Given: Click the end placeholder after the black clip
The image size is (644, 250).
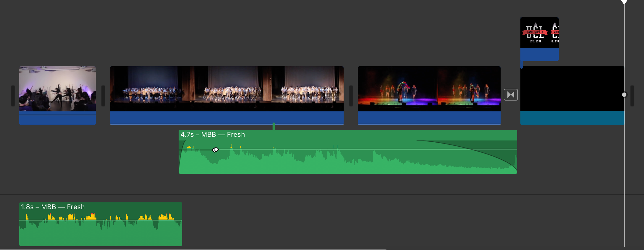Looking at the screenshot, I should (x=632, y=96).
